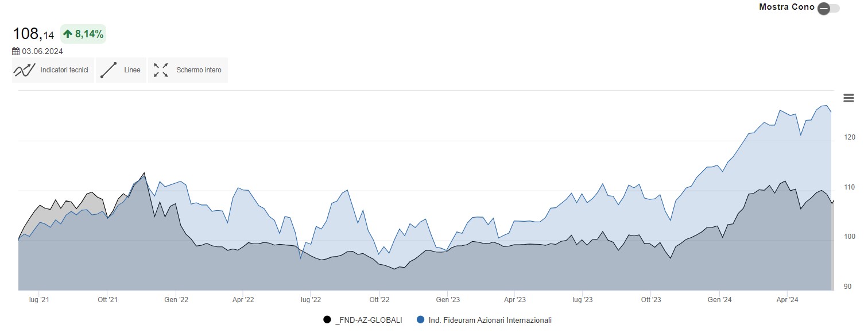The width and height of the screenshot is (868, 336).
Task: Toggle the Mostra Cono switch
Action: (828, 8)
